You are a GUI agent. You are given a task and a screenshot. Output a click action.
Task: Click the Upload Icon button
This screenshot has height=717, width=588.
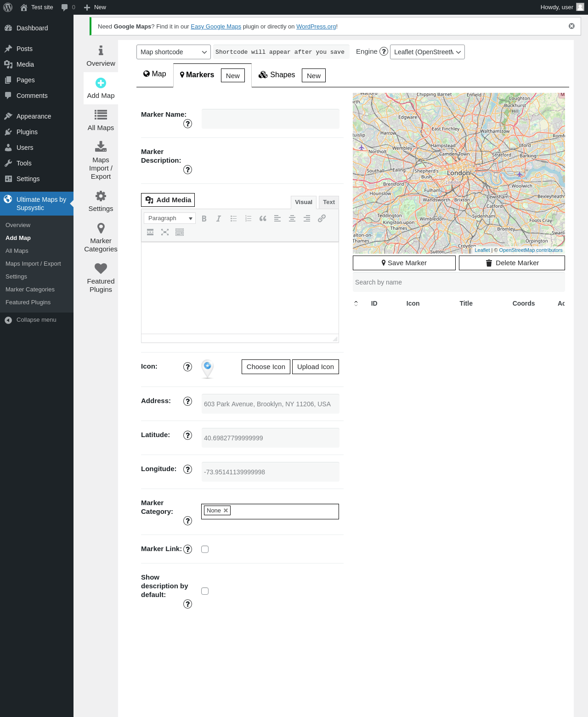[316, 367]
